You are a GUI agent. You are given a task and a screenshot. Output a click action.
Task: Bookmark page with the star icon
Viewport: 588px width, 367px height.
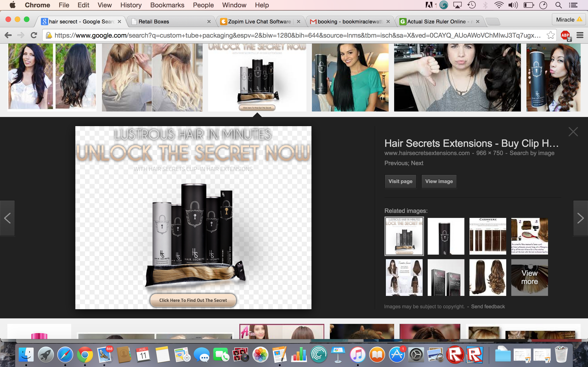pos(550,35)
